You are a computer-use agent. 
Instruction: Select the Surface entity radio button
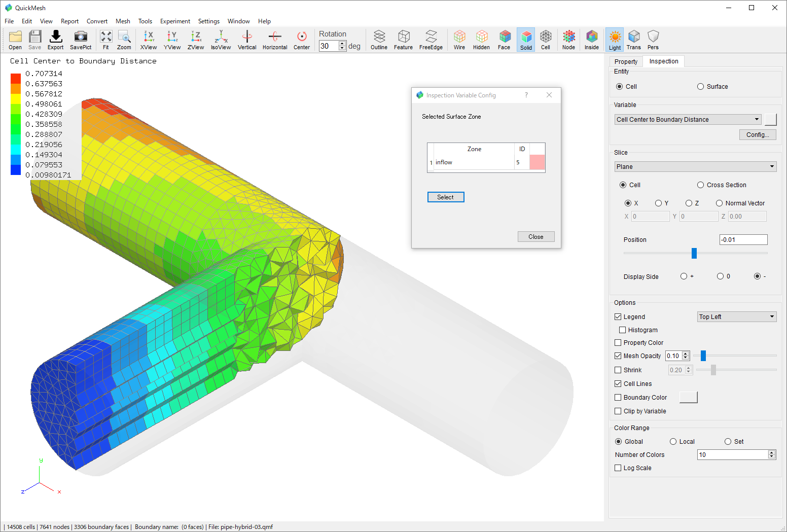click(x=701, y=87)
